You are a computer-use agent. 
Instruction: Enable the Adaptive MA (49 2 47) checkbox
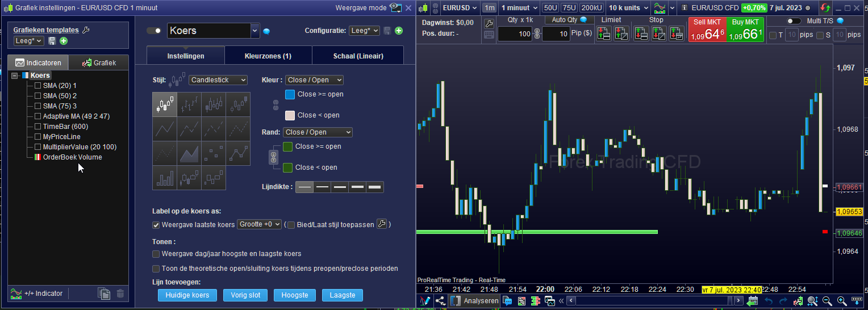38,116
